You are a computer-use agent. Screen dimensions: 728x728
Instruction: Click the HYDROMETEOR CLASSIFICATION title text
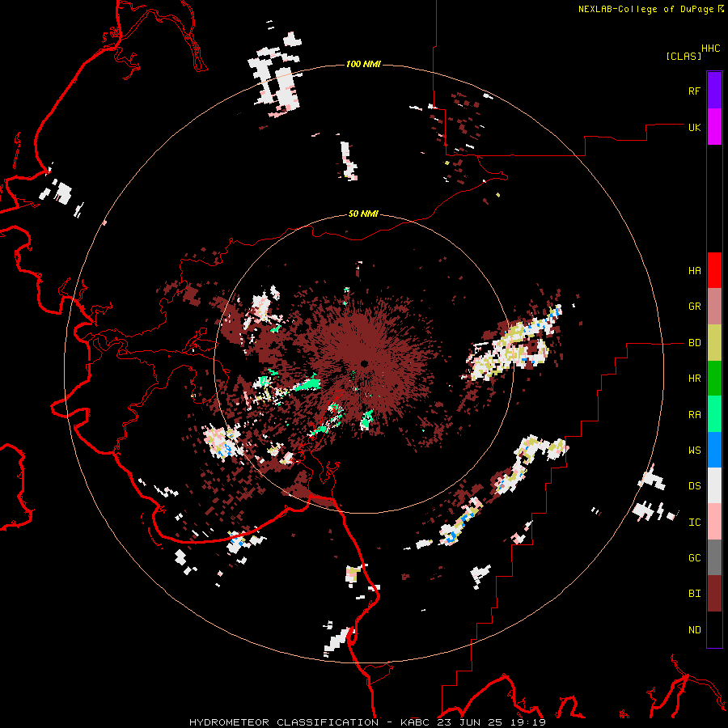[x=284, y=722]
